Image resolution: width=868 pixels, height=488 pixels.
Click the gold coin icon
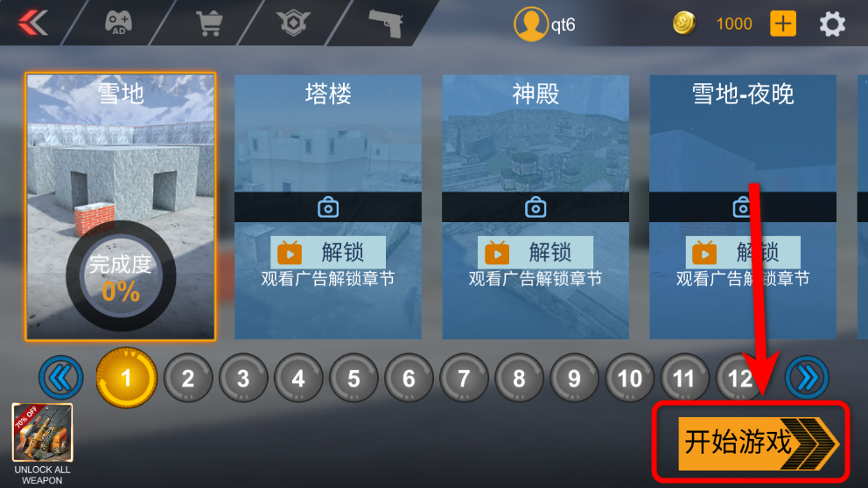684,24
